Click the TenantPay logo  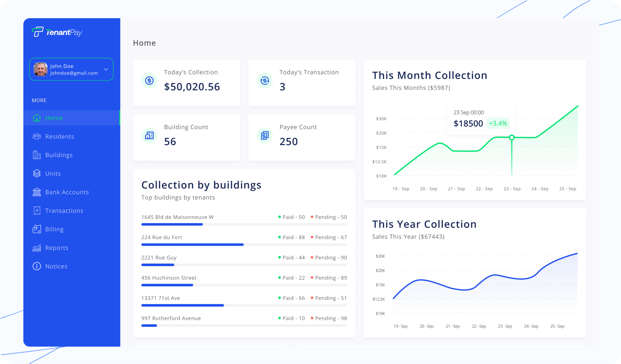tap(57, 32)
